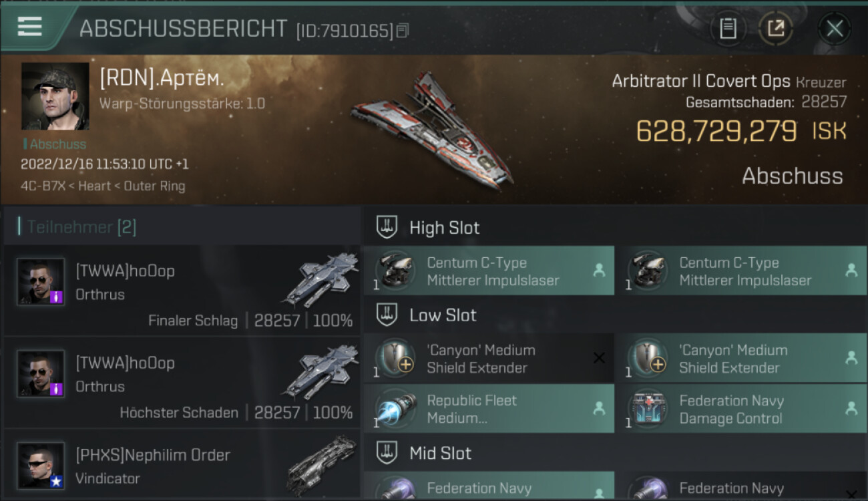Close the Abschussbericht window
The image size is (868, 501).
tap(835, 29)
